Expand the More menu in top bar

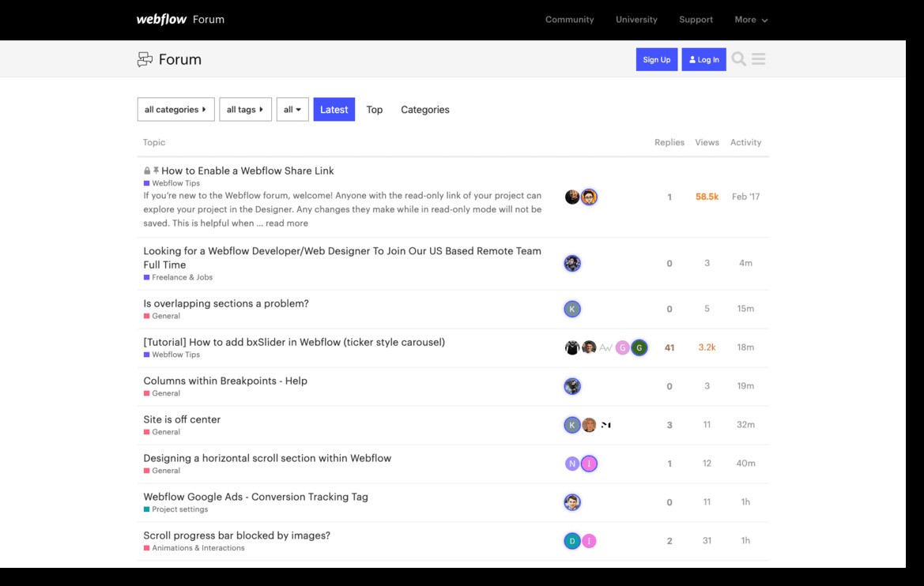pos(751,20)
